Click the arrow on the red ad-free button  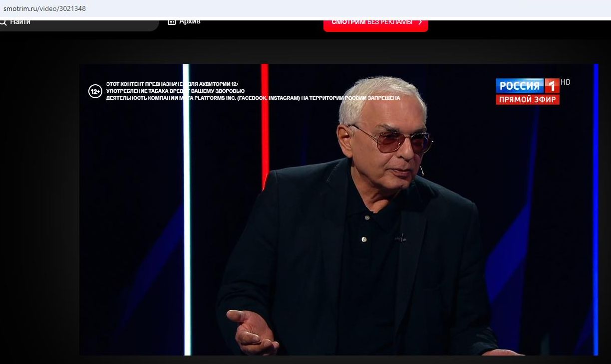click(x=420, y=22)
